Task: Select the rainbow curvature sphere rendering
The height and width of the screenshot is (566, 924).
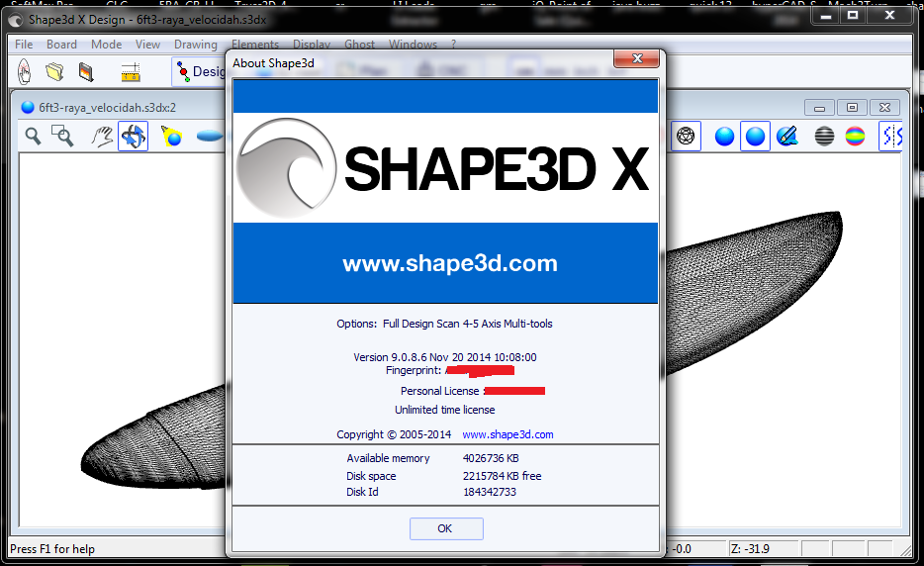Action: coord(855,137)
